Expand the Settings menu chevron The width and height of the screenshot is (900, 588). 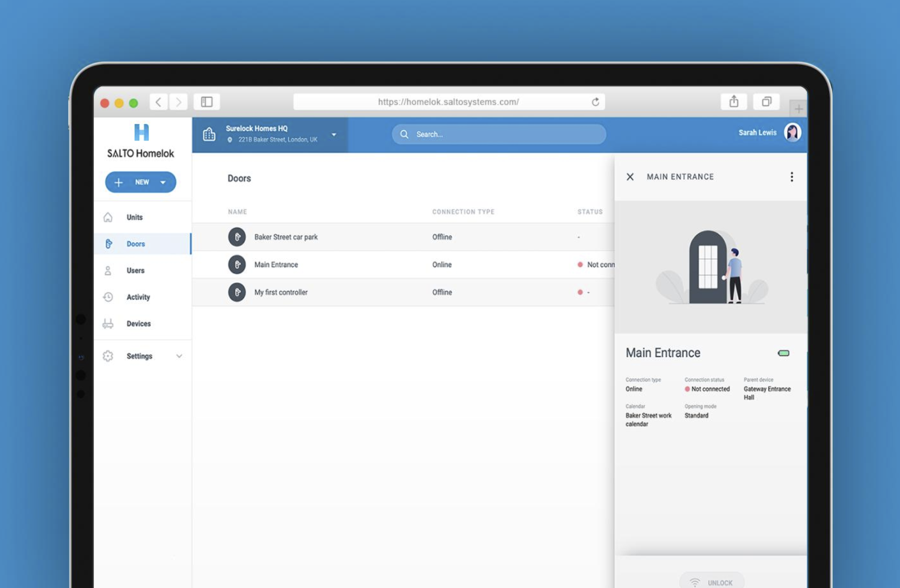click(x=179, y=356)
